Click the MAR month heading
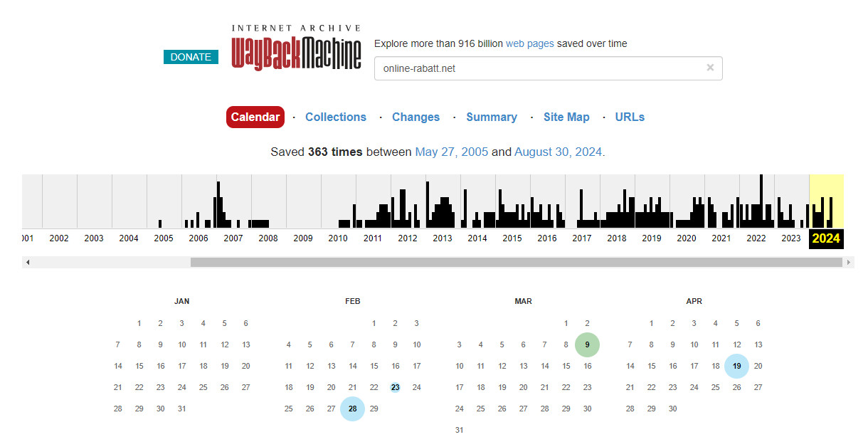The width and height of the screenshot is (868, 442). 523,302
